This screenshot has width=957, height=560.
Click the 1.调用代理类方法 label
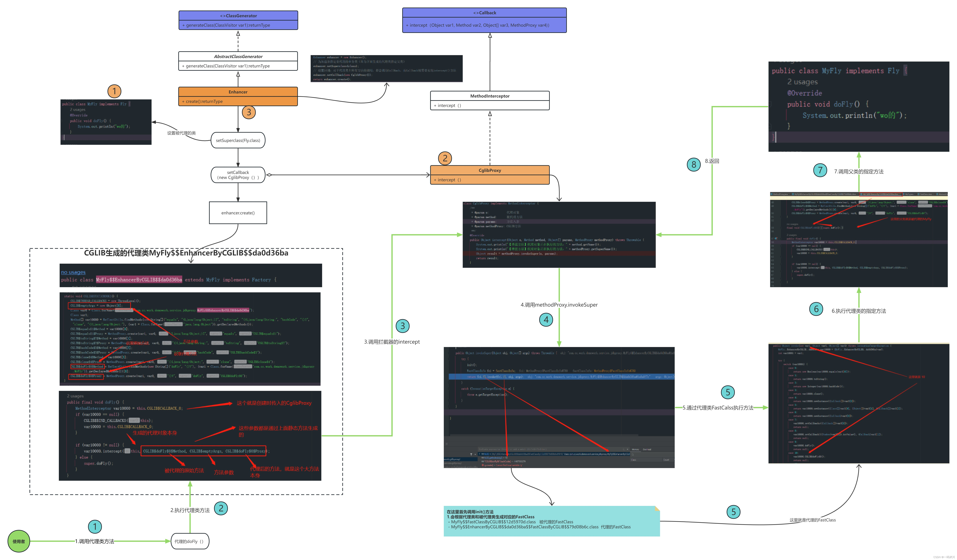click(95, 541)
